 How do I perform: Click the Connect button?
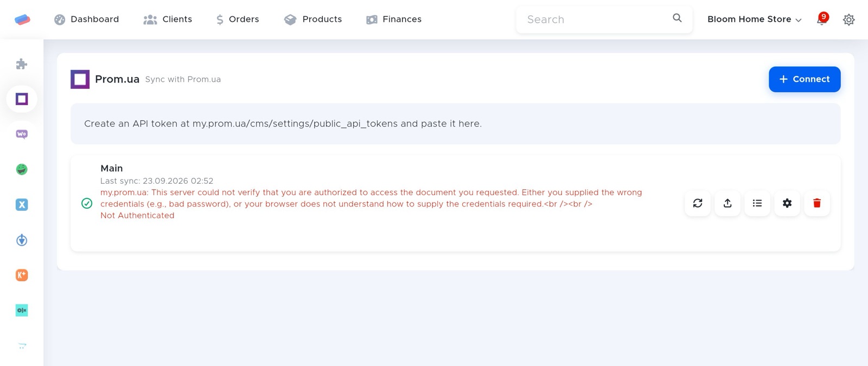pyautogui.click(x=805, y=79)
